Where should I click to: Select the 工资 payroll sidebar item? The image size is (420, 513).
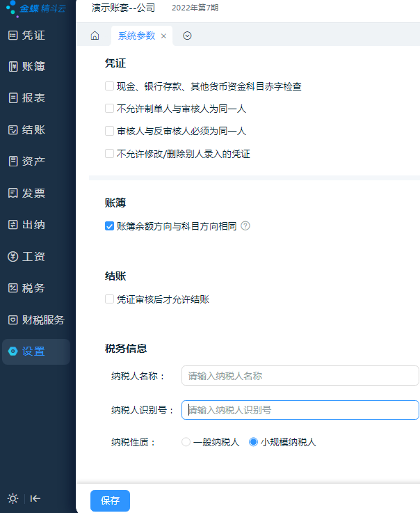coord(27,256)
